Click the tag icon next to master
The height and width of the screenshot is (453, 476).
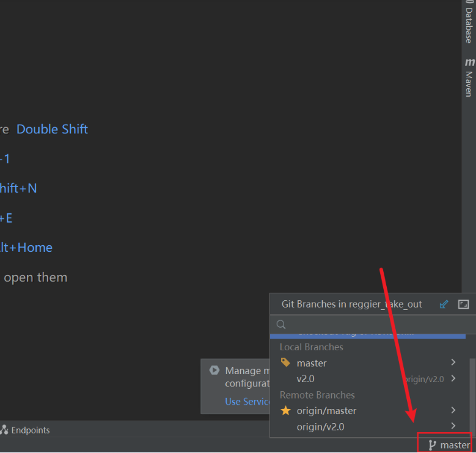coord(285,363)
